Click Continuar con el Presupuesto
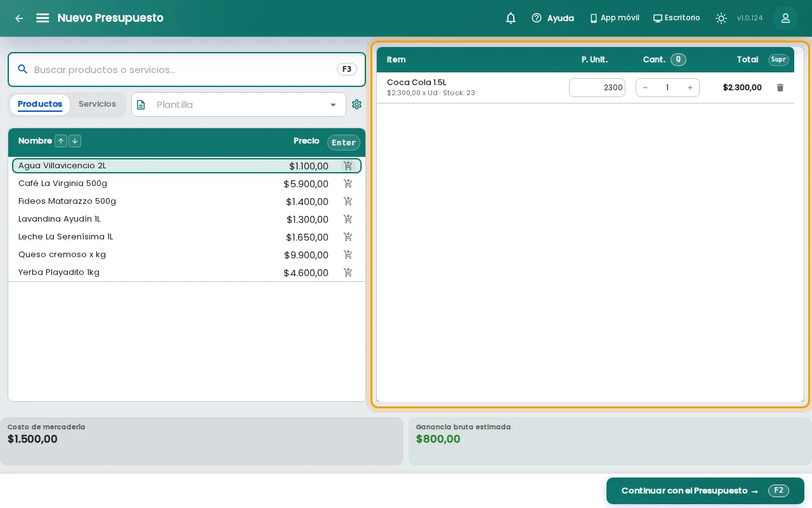812x508 pixels. (705, 491)
